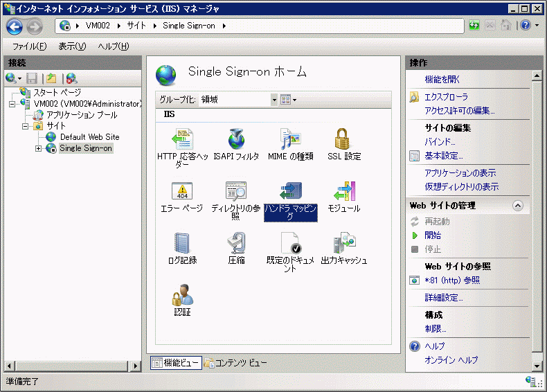
Task: Click オンライン ヘルプ link
Action: pos(451,360)
